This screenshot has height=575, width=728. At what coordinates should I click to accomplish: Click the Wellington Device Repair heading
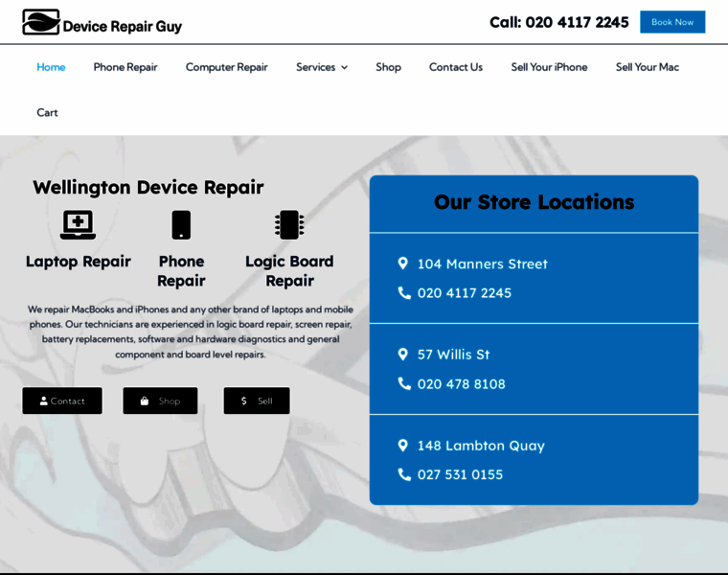148,188
